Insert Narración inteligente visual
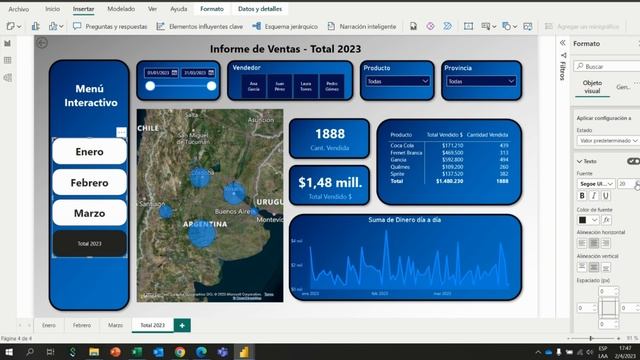 [x=362, y=27]
